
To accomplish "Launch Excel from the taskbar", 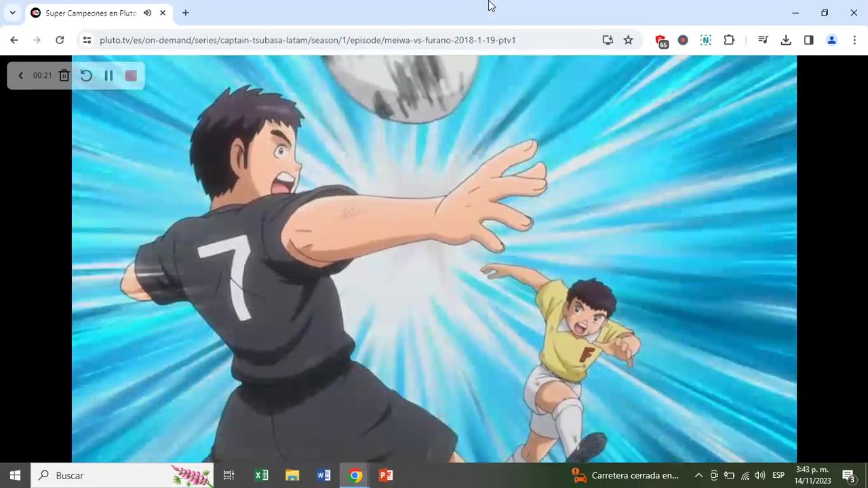I will click(x=261, y=475).
